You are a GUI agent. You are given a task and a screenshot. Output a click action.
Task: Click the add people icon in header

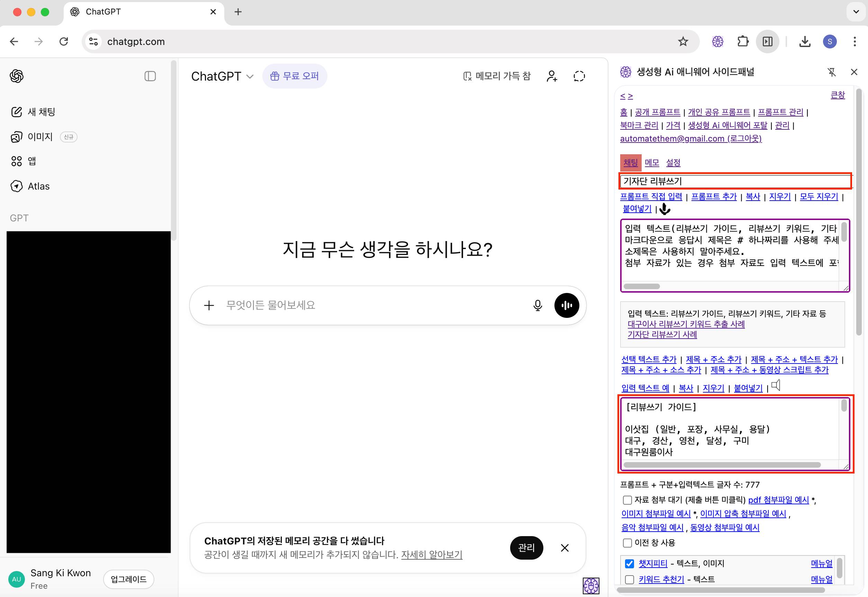click(552, 76)
